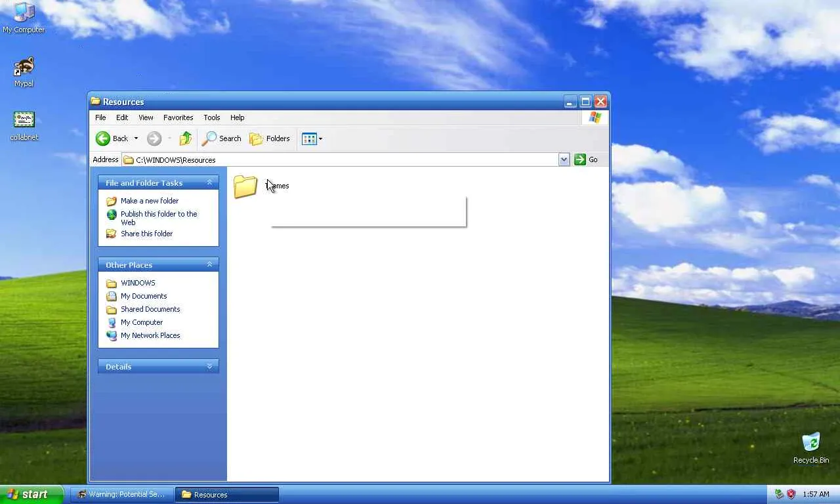The width and height of the screenshot is (840, 504).
Task: Click the folder icon in Resources title bar
Action: click(x=96, y=101)
